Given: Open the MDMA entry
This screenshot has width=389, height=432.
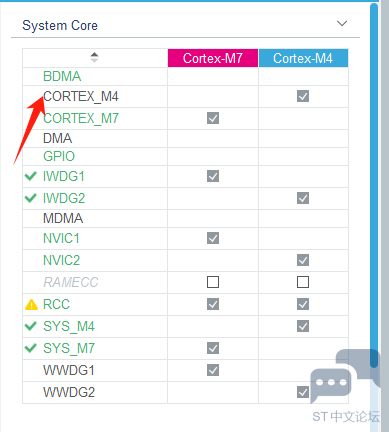Looking at the screenshot, I should click(63, 218).
